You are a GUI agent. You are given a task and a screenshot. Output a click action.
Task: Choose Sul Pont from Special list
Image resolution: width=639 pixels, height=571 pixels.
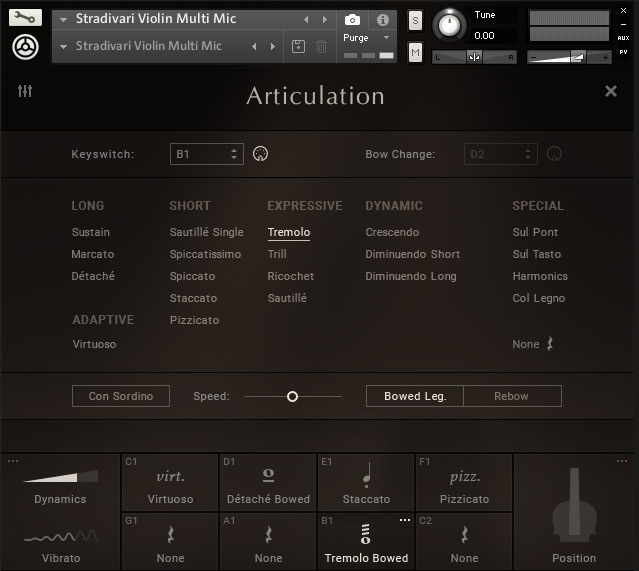pos(535,232)
